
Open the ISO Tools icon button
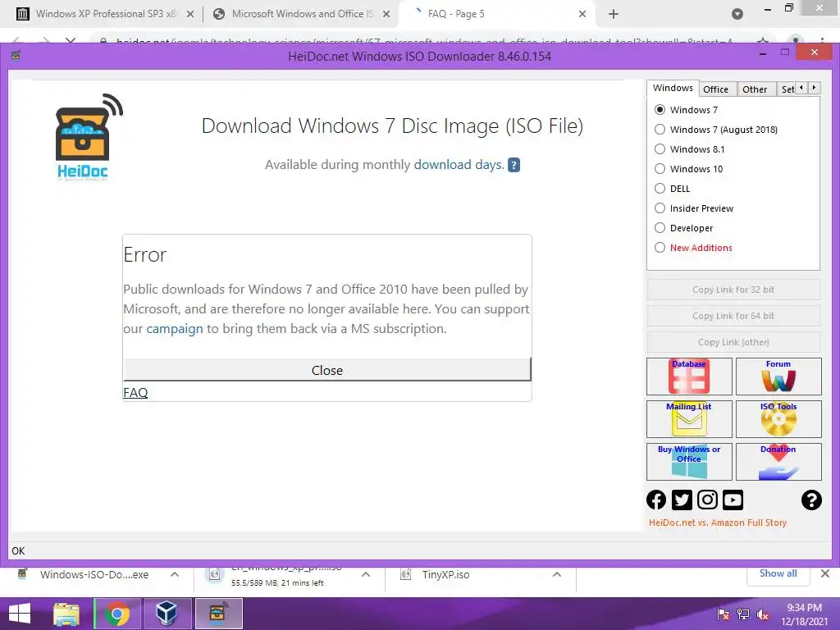(x=778, y=419)
